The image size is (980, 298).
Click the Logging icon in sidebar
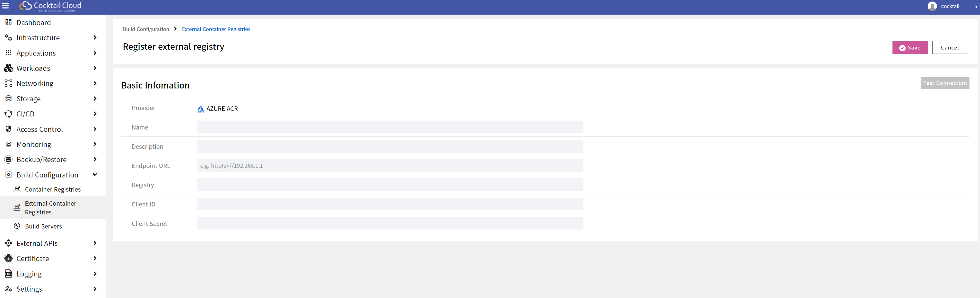tap(8, 274)
